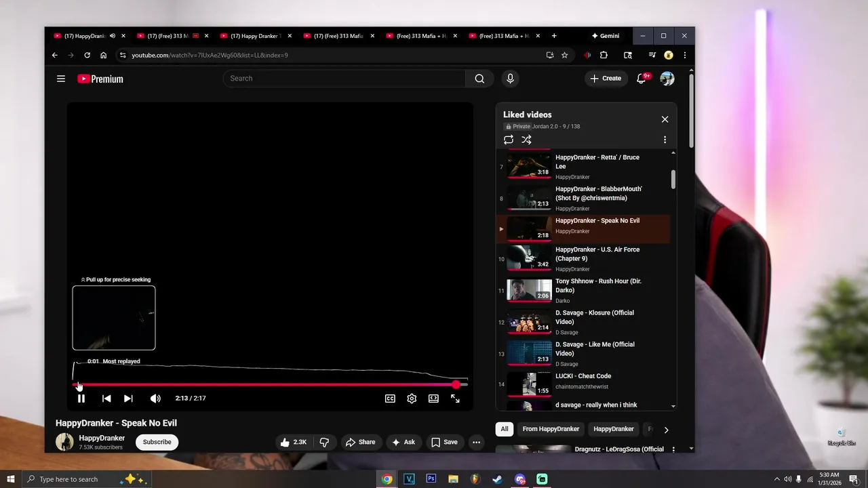
Task: Show more filter chips with the right chevron
Action: click(666, 430)
